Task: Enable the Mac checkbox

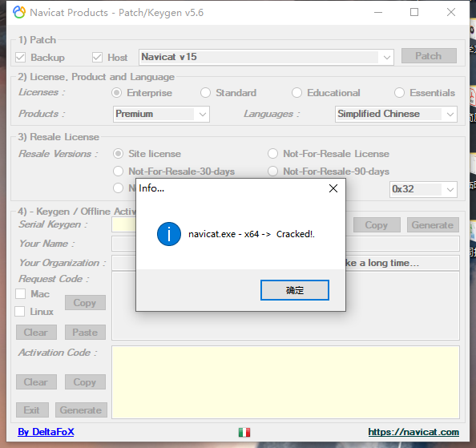Action: pos(20,294)
